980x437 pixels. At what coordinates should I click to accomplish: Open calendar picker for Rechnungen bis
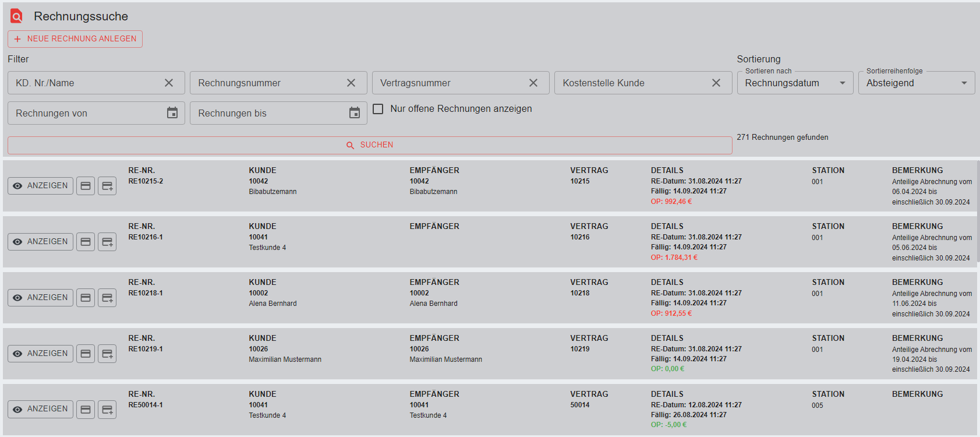[355, 113]
